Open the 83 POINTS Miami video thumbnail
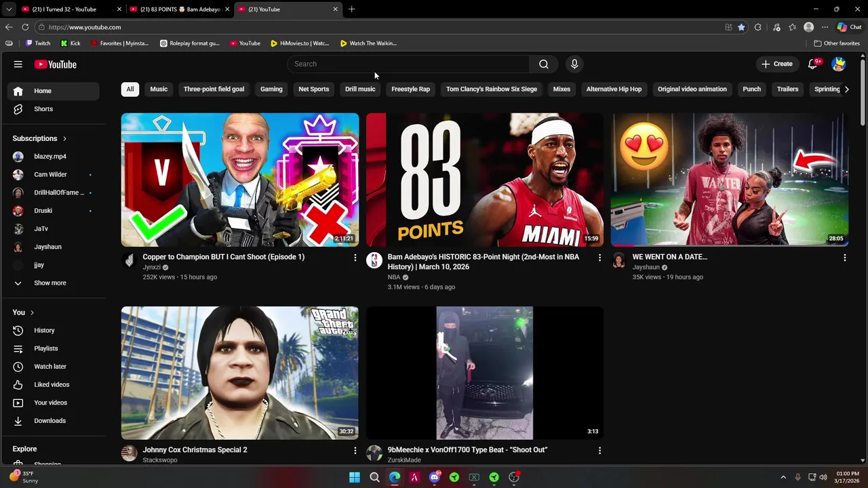This screenshot has height=488, width=868. coord(485,180)
